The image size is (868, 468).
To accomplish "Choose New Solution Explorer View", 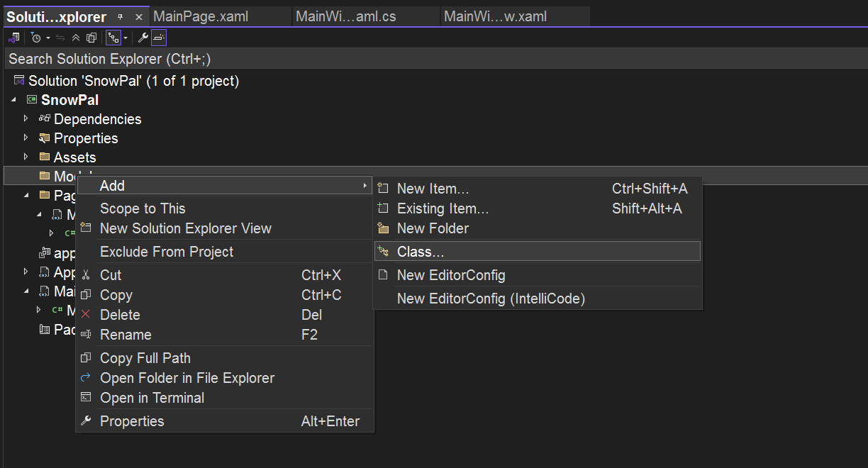I will [225, 228].
